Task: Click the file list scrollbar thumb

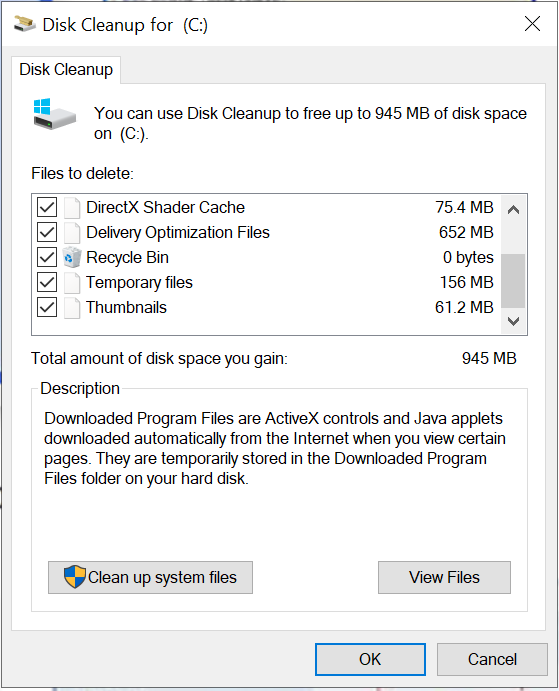Action: [513, 281]
